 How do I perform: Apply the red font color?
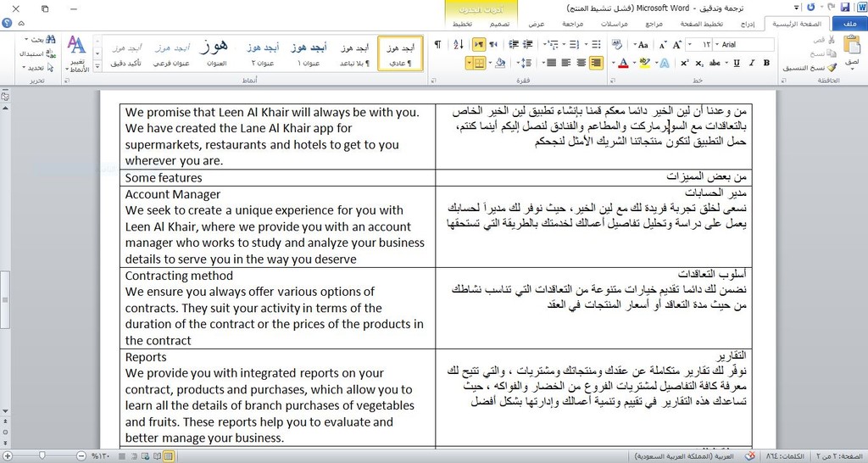623,63
